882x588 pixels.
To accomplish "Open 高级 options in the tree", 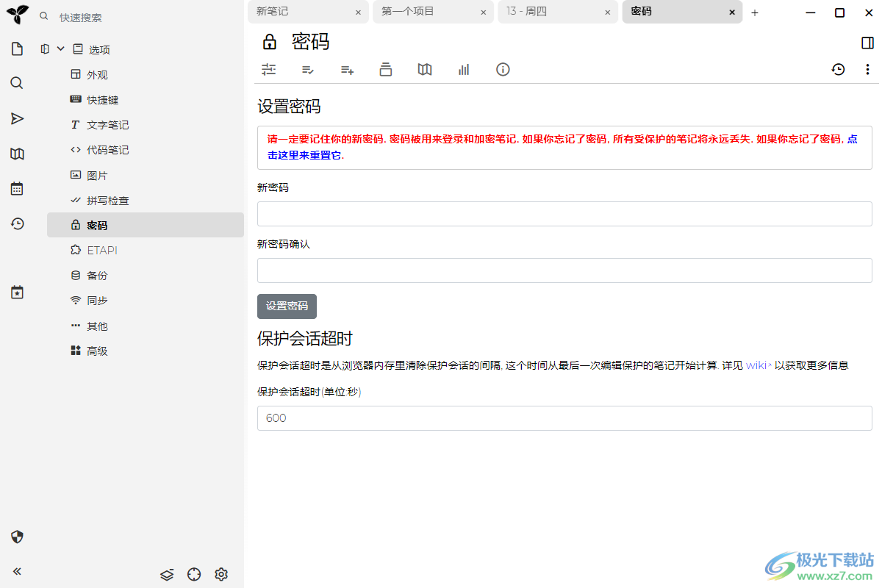I will pos(97,351).
